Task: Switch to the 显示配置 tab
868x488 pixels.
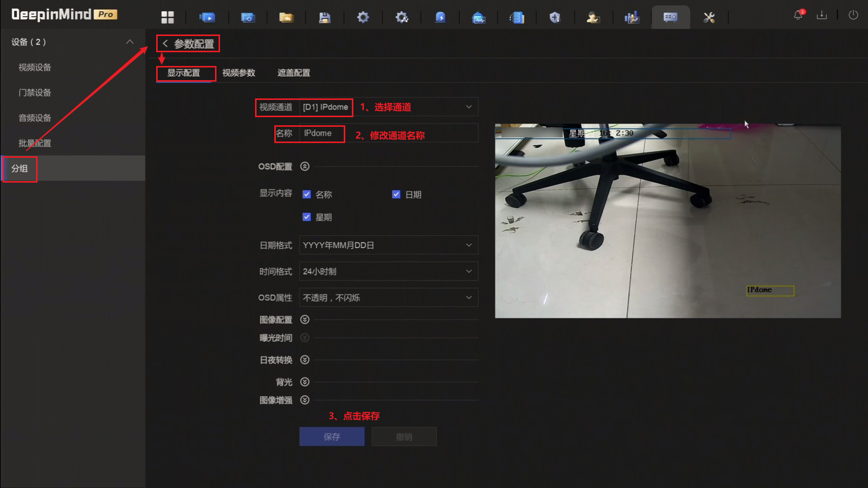Action: pyautogui.click(x=184, y=73)
